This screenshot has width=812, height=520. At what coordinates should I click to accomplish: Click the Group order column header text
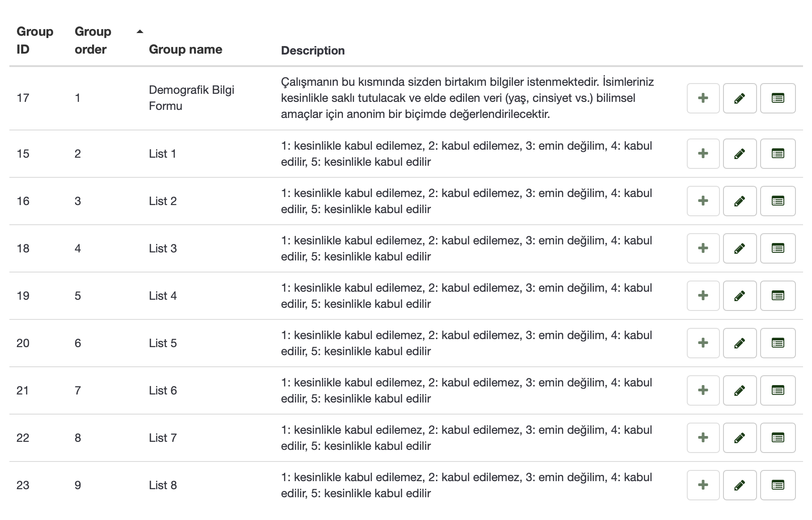click(x=93, y=40)
